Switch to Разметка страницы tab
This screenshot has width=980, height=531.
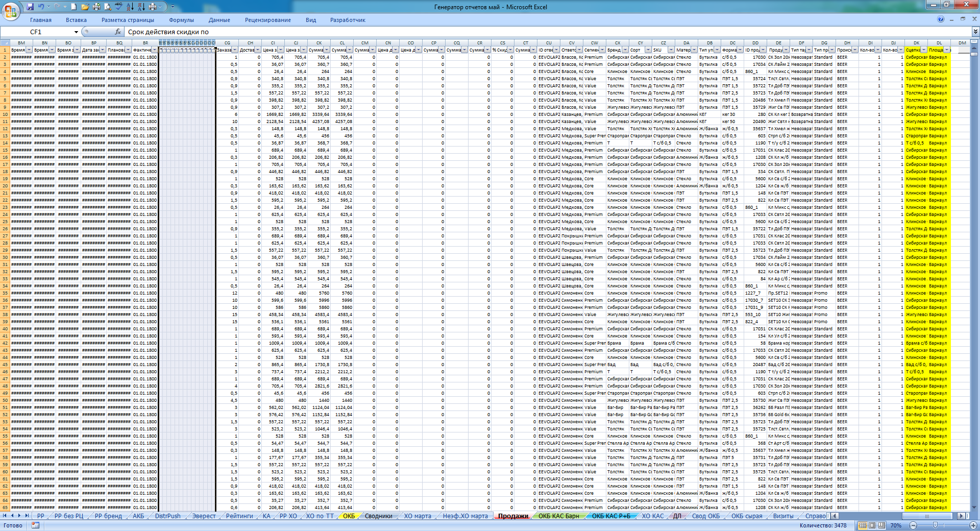128,20
